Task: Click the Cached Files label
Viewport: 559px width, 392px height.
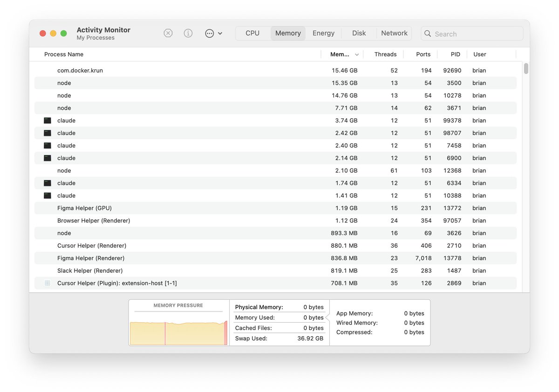Action: click(253, 328)
